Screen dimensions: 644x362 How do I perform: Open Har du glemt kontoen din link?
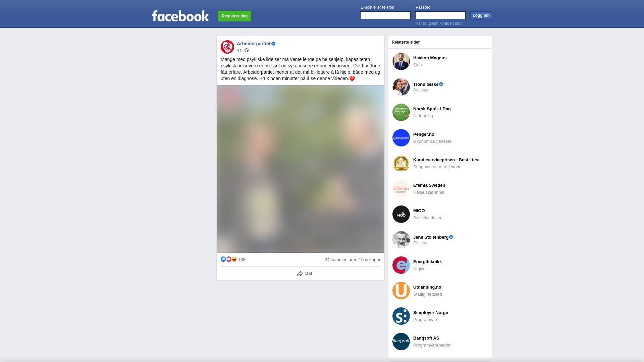pyautogui.click(x=439, y=23)
